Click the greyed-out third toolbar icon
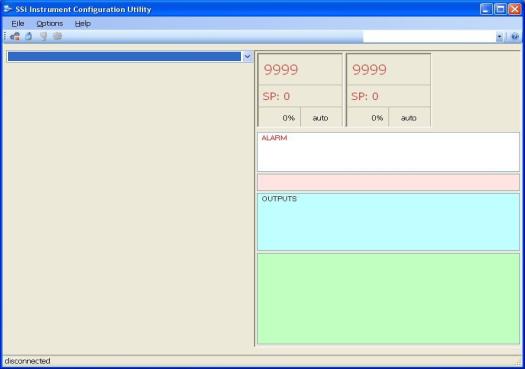This screenshot has height=369, width=525. pos(44,36)
